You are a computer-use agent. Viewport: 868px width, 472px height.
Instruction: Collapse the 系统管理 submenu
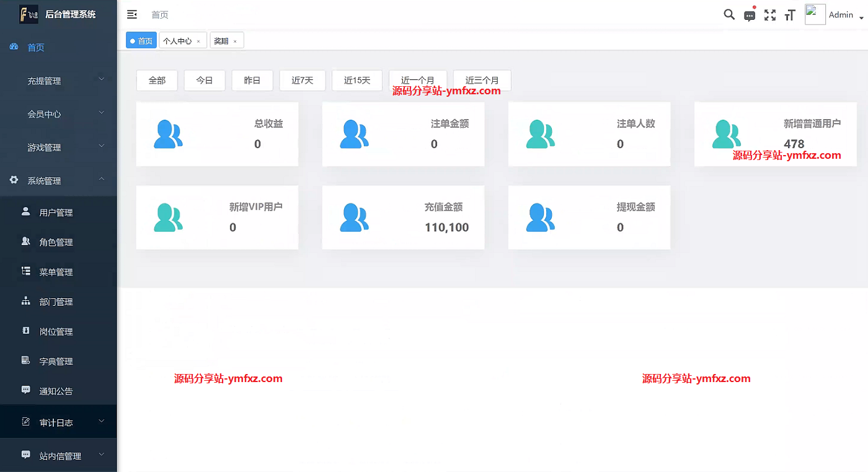pos(58,181)
